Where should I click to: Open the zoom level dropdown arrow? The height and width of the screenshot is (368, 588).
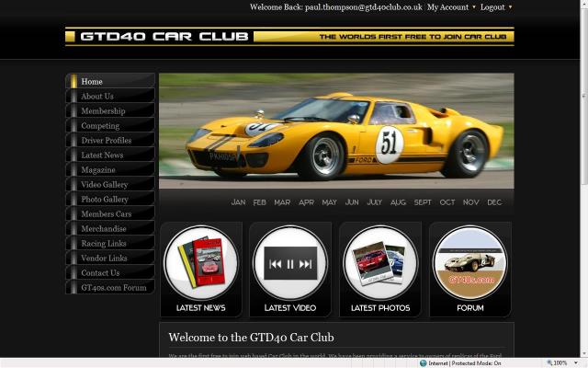[576, 363]
